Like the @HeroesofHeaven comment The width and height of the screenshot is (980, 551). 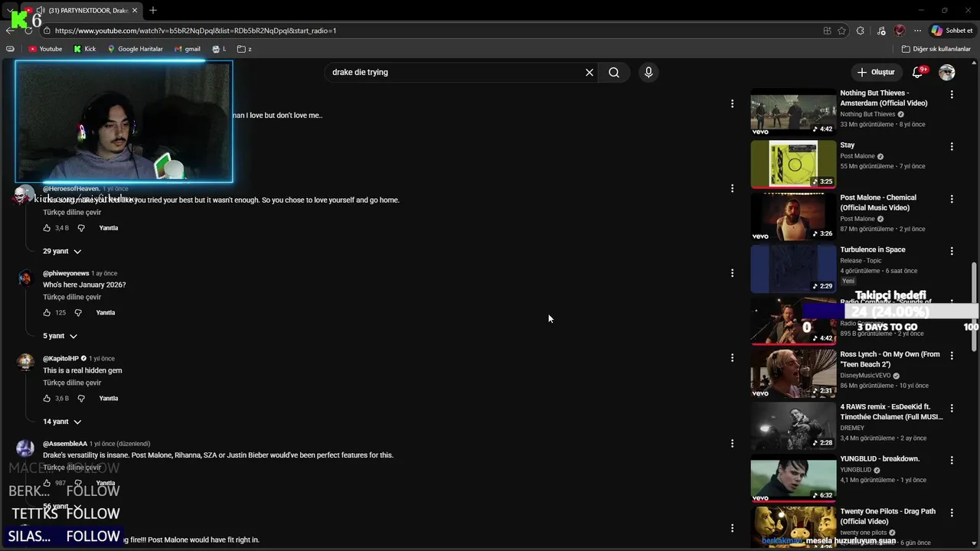(x=47, y=228)
